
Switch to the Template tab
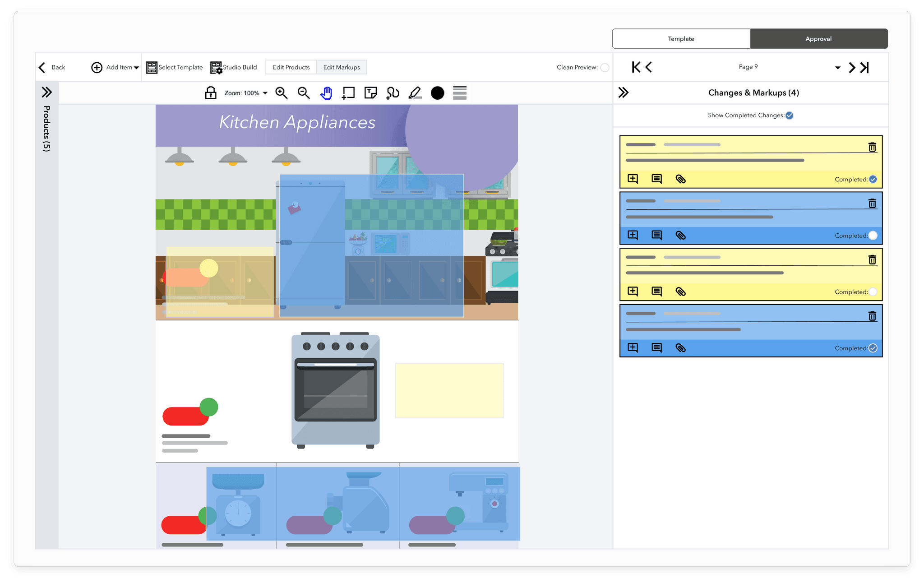click(x=681, y=38)
